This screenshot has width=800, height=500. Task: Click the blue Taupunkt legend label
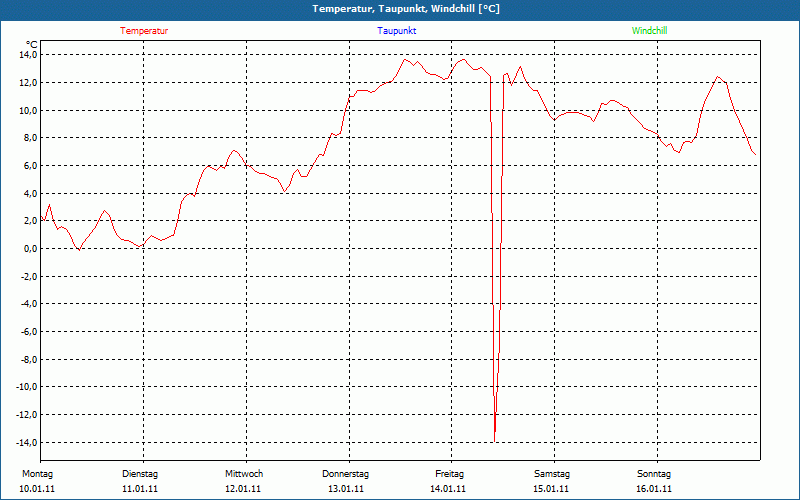pyautogui.click(x=396, y=31)
